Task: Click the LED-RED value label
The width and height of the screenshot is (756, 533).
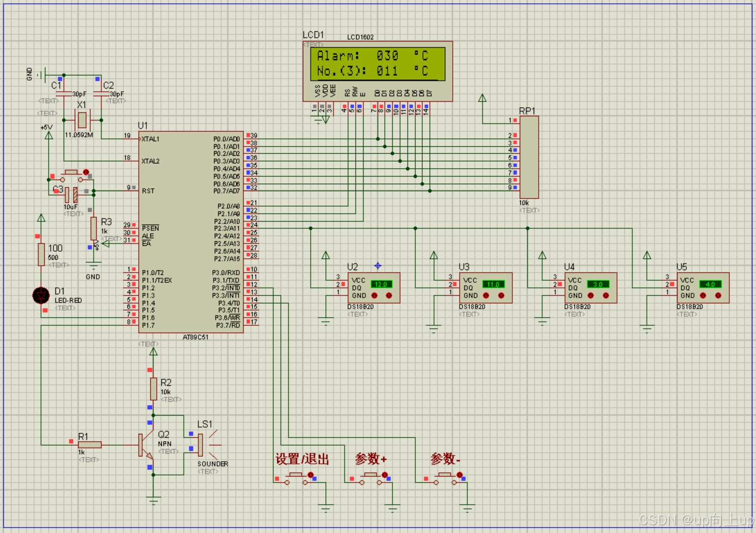Action: pos(68,300)
